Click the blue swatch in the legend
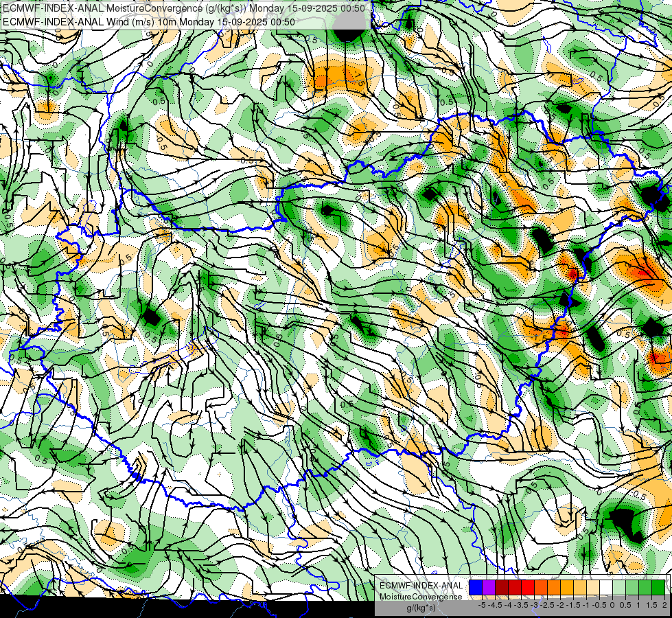The height and width of the screenshot is (618, 672). coord(476,587)
